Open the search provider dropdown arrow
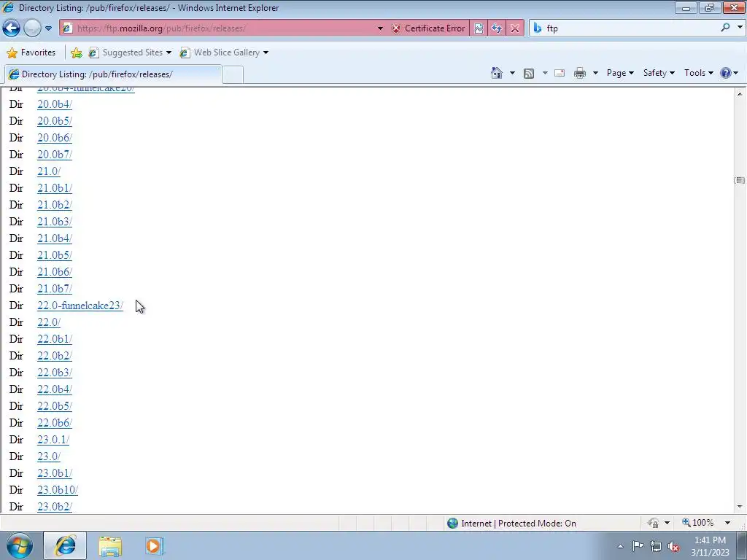This screenshot has width=747, height=560. click(x=740, y=28)
